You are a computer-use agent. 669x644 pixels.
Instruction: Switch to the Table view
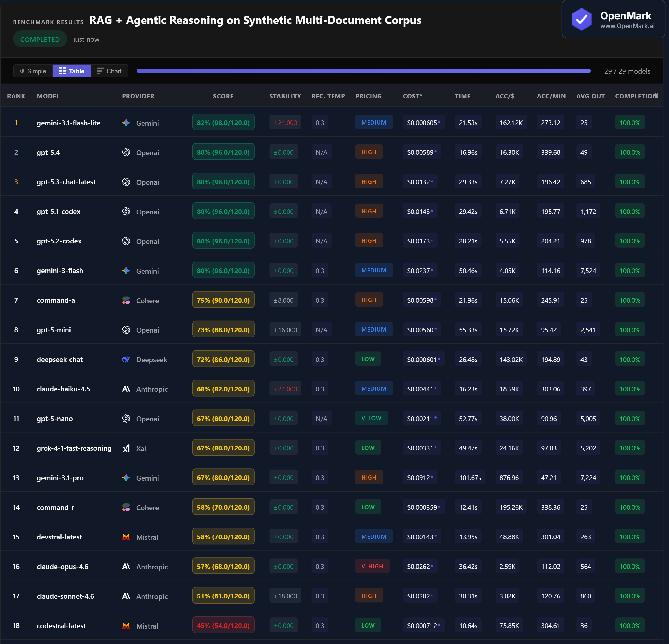pyautogui.click(x=72, y=71)
